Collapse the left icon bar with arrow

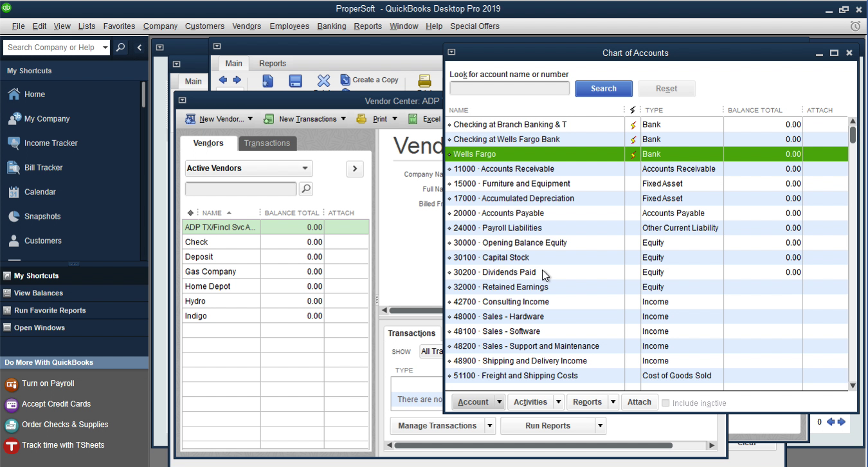click(x=140, y=48)
